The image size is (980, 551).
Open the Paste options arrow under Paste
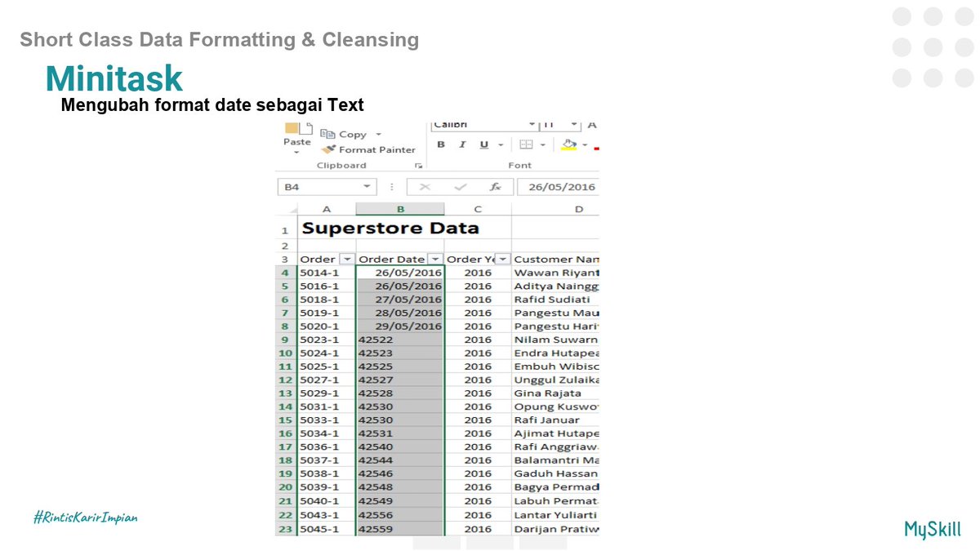click(x=297, y=153)
